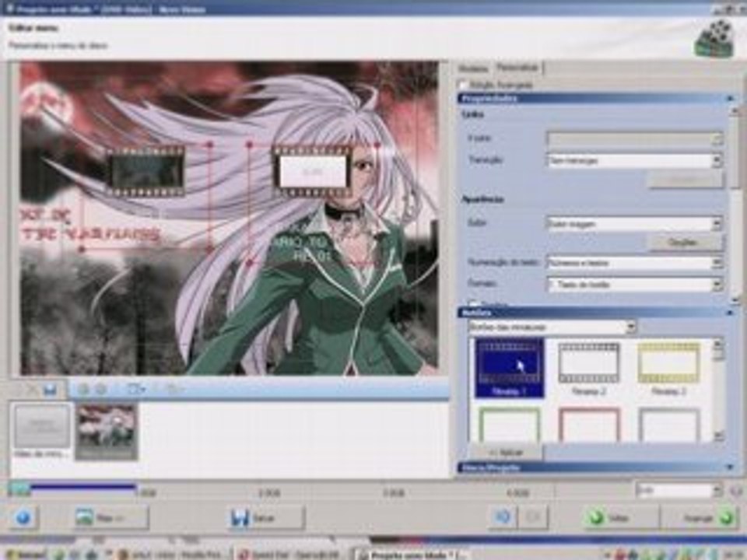
Task: Click the small icon beside the disc type dropdown
Action: (737, 491)
